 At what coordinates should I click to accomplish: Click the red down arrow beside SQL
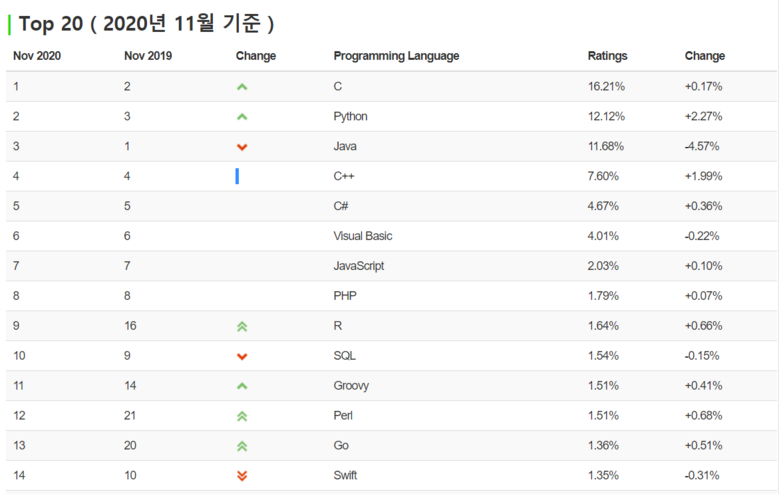(x=242, y=356)
